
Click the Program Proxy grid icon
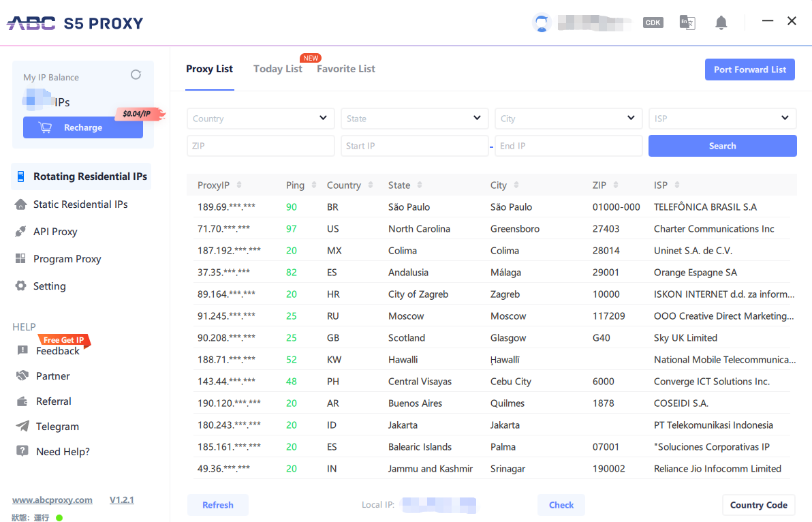pyautogui.click(x=20, y=258)
